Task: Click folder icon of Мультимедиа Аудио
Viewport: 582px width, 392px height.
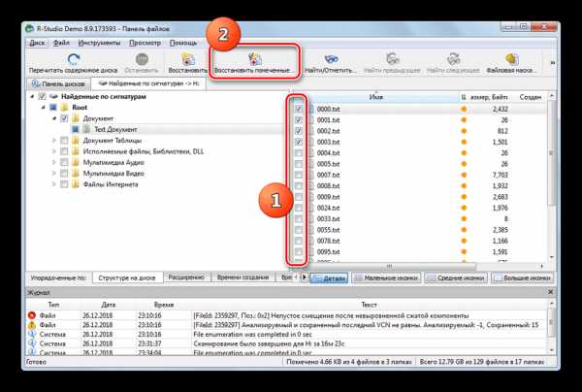Action: [76, 162]
